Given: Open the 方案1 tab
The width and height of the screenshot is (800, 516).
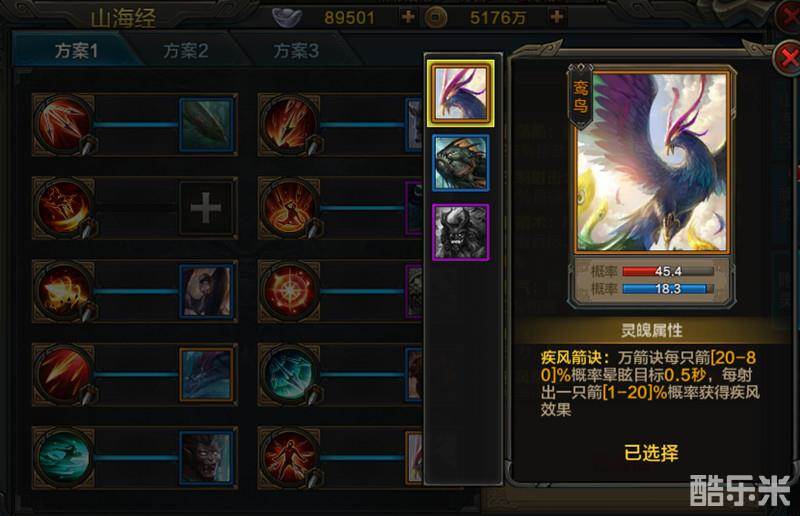Looking at the screenshot, I should click(76, 51).
